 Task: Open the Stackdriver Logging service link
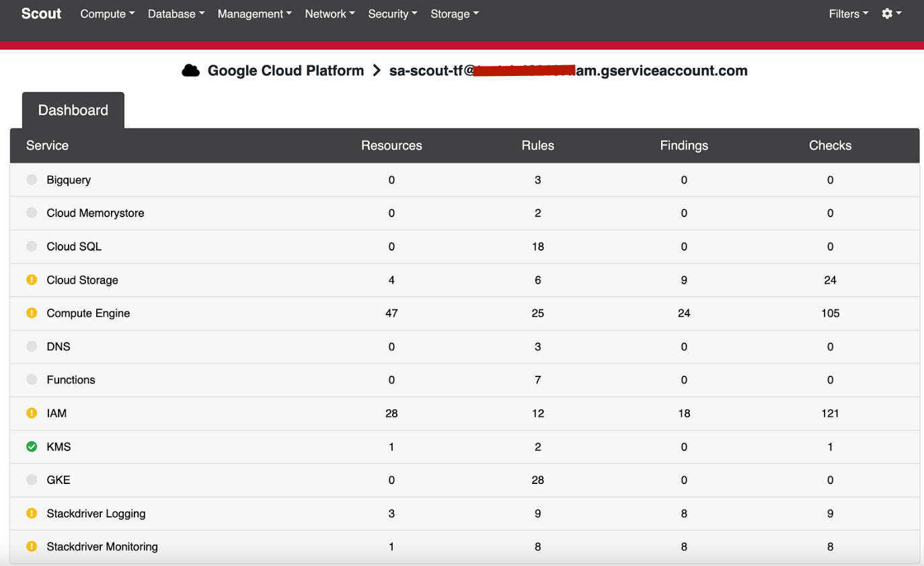(96, 514)
